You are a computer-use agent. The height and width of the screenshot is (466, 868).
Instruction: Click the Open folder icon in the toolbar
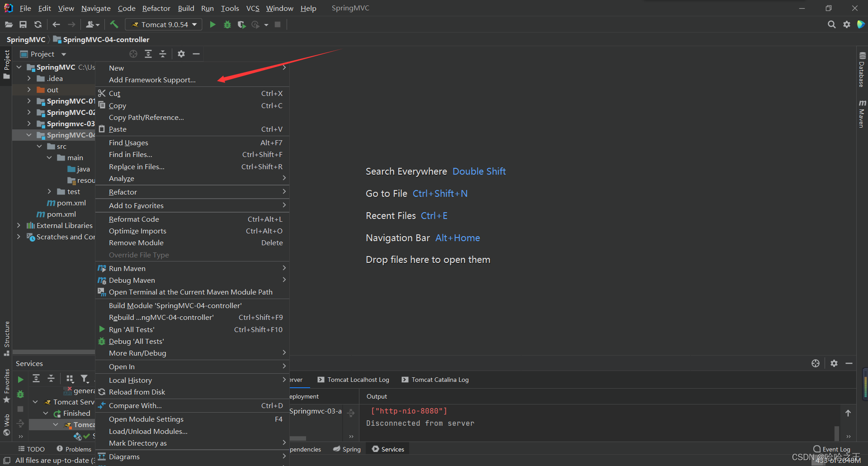(9, 24)
